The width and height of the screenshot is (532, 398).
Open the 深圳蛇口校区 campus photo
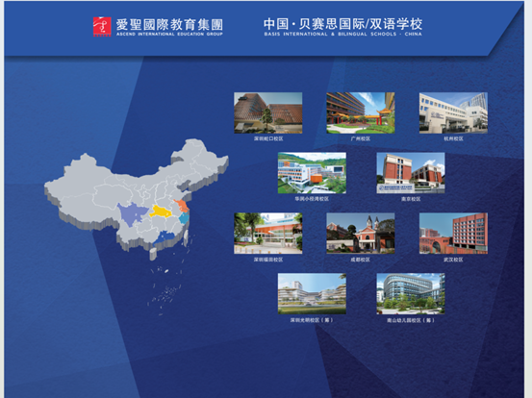click(x=268, y=112)
